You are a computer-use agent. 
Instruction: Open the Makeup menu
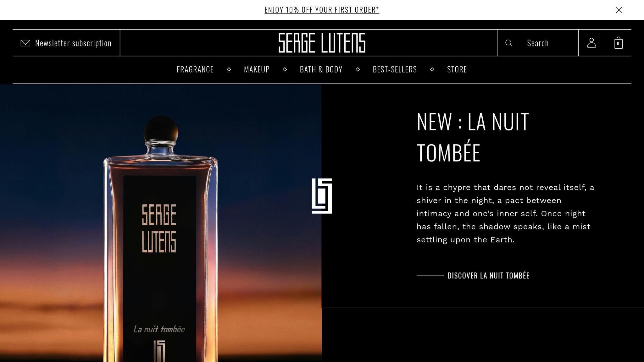(x=257, y=69)
